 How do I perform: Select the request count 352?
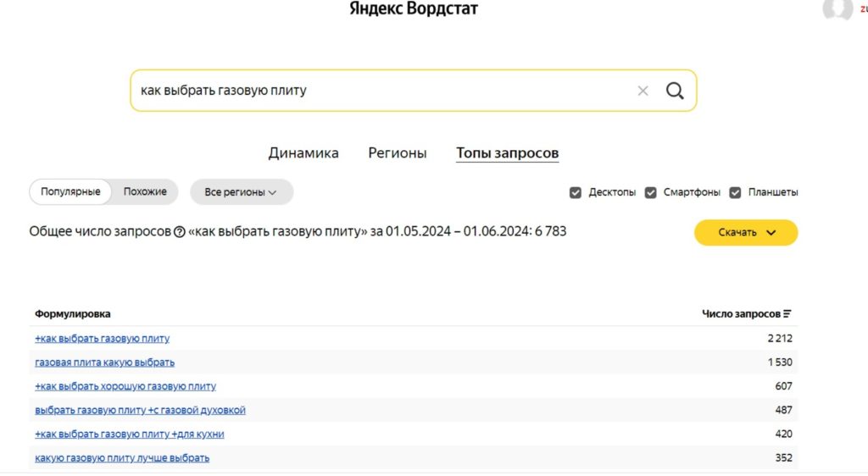click(784, 457)
